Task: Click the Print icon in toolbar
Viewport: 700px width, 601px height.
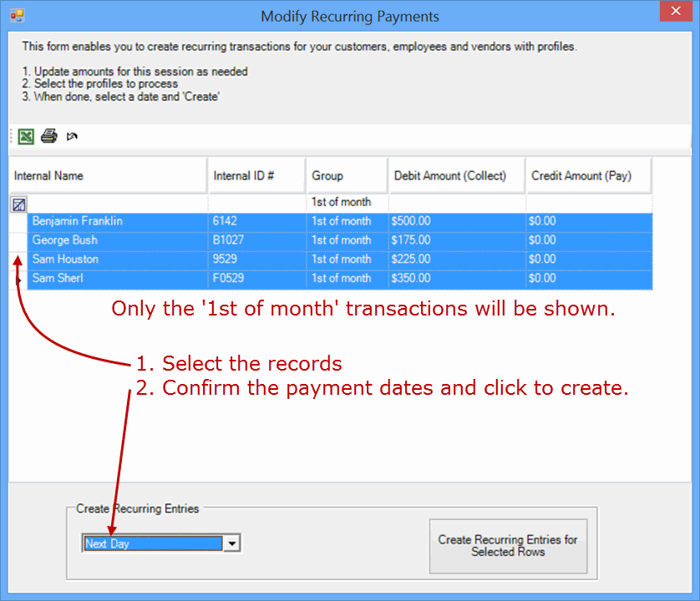Action: [x=49, y=136]
